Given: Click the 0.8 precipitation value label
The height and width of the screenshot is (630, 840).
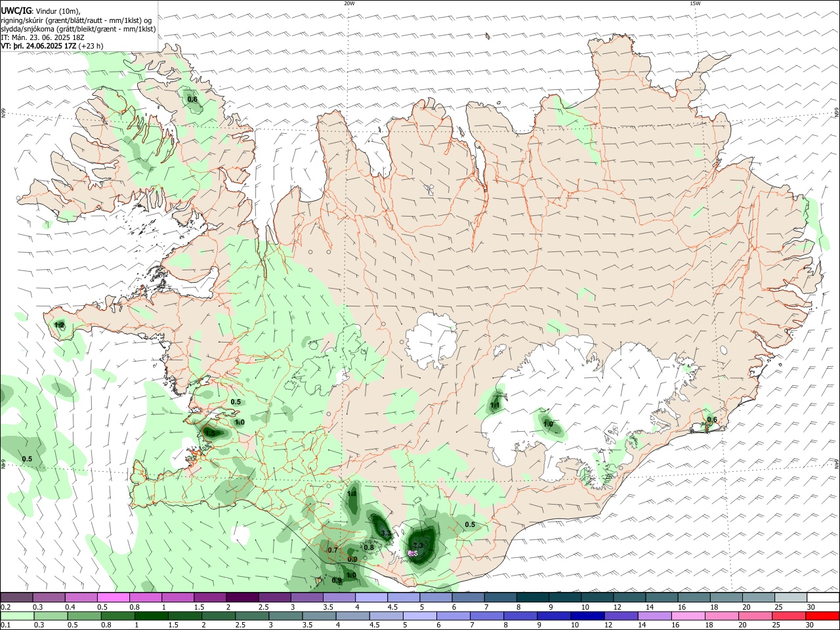Looking at the screenshot, I should point(369,547).
